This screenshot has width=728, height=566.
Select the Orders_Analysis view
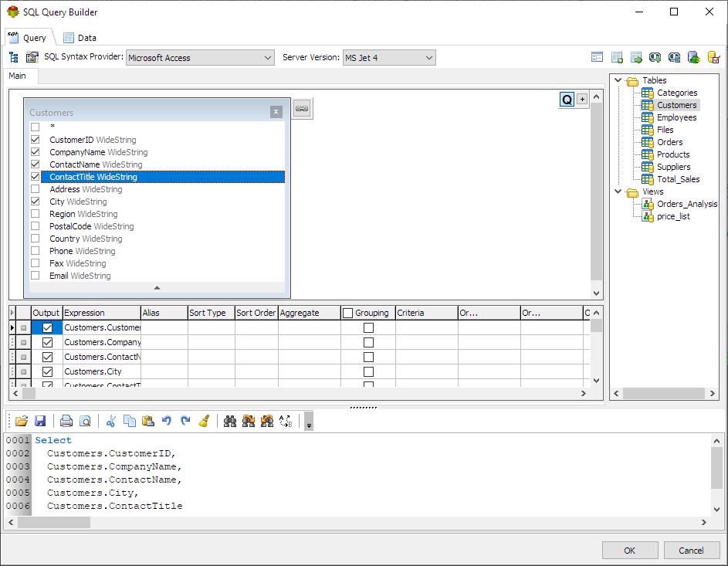coord(686,204)
